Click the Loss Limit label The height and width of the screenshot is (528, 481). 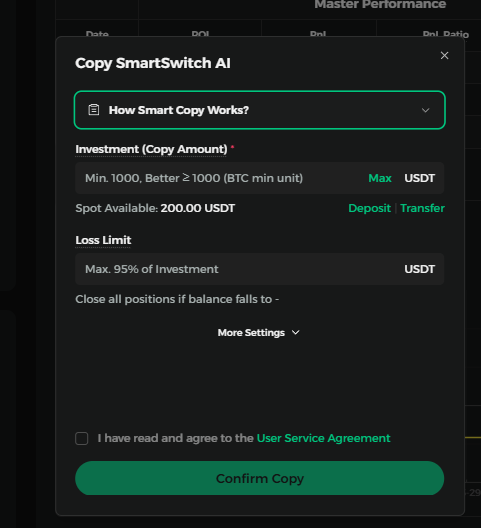pyautogui.click(x=103, y=240)
